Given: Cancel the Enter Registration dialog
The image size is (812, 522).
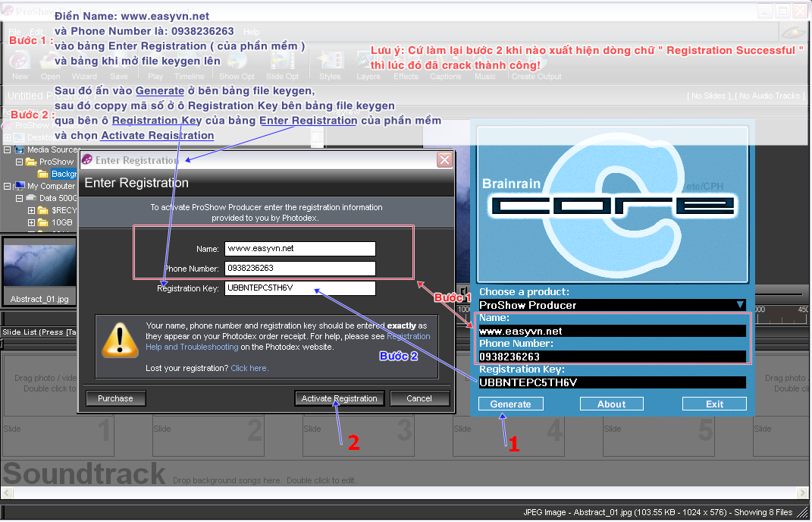Looking at the screenshot, I should [419, 398].
